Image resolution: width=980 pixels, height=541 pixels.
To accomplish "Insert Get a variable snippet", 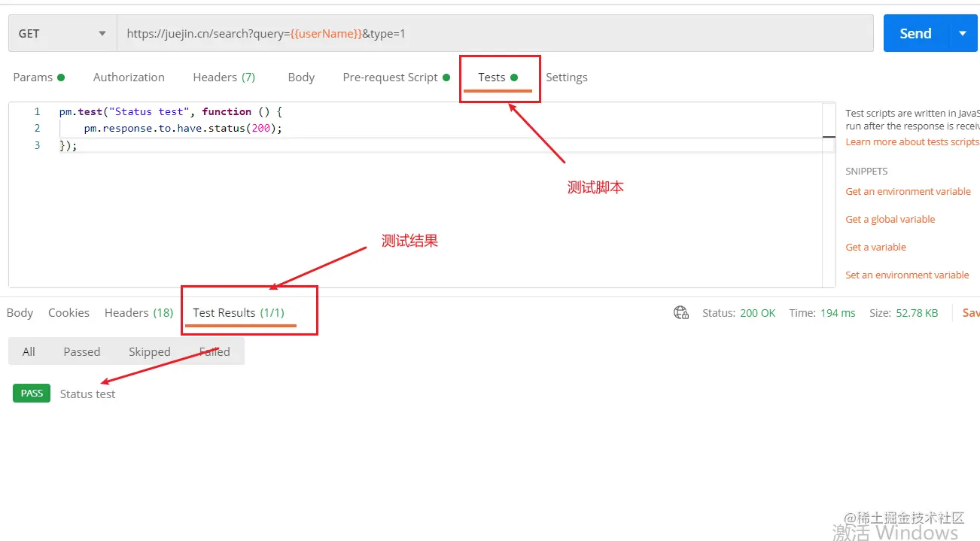I will coord(875,248).
